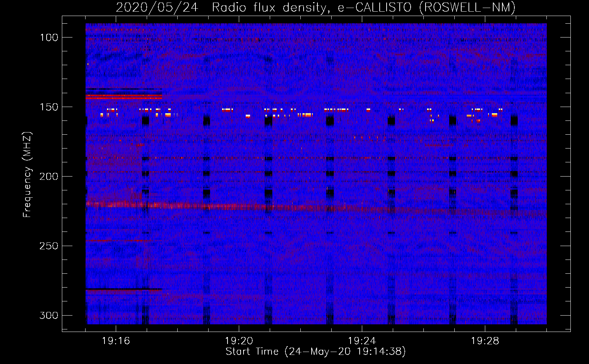The height and width of the screenshot is (364, 589).
Task: Click the 'Start Time (24-May-20 19:14:38)' label
Action: click(x=316, y=352)
